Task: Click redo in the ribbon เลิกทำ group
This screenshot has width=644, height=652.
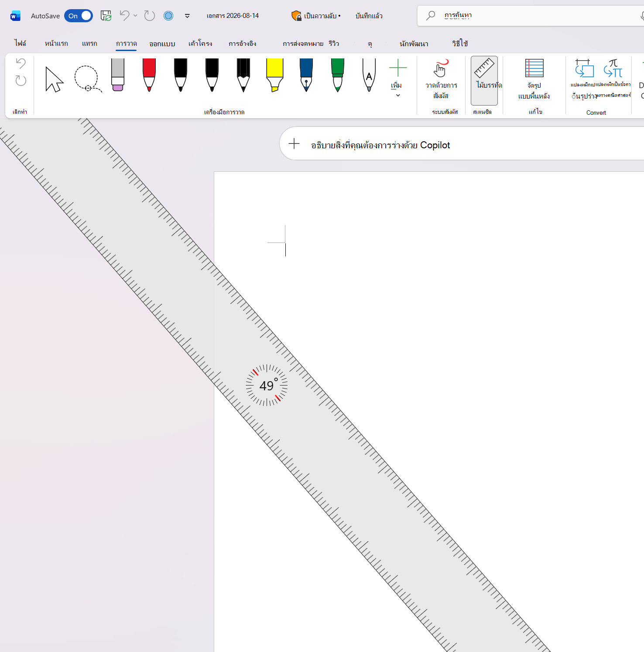Action: click(21, 81)
